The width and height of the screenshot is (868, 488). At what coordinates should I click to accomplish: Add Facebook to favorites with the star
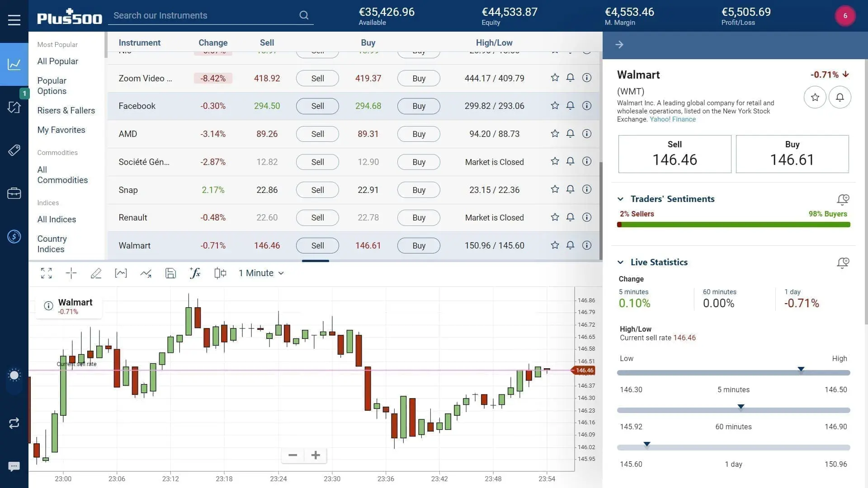point(555,106)
